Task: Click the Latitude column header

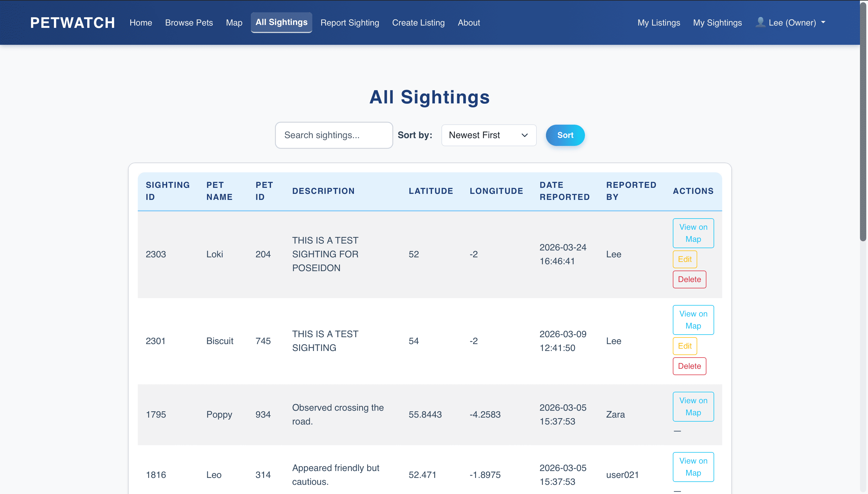Action: coord(431,191)
